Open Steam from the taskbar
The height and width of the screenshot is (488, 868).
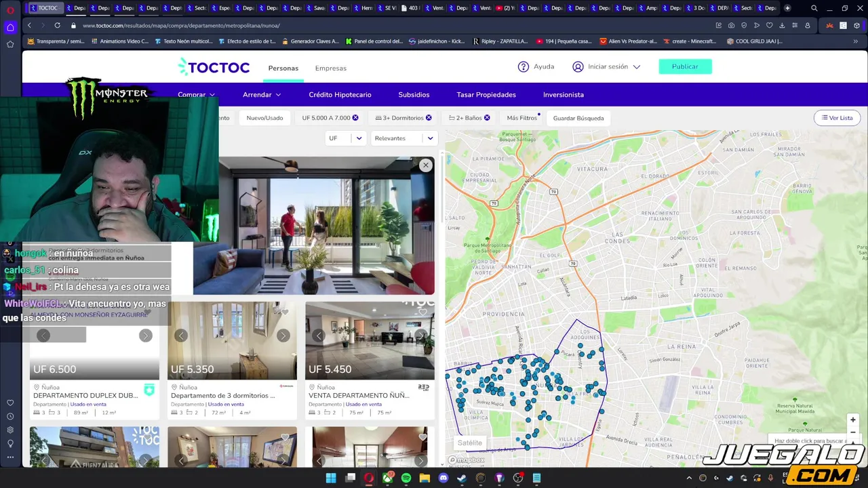pyautogui.click(x=462, y=479)
